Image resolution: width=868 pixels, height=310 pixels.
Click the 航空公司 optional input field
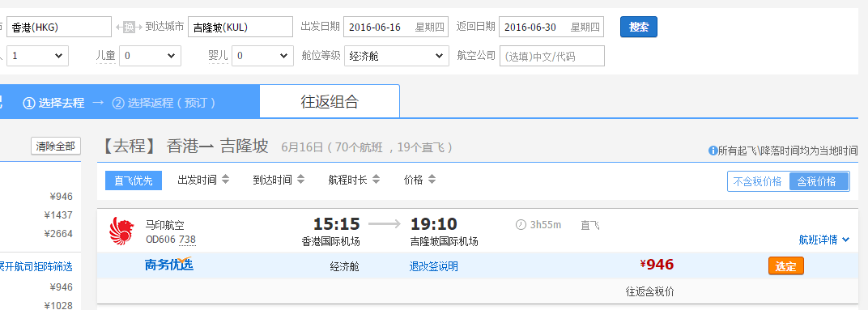point(552,56)
